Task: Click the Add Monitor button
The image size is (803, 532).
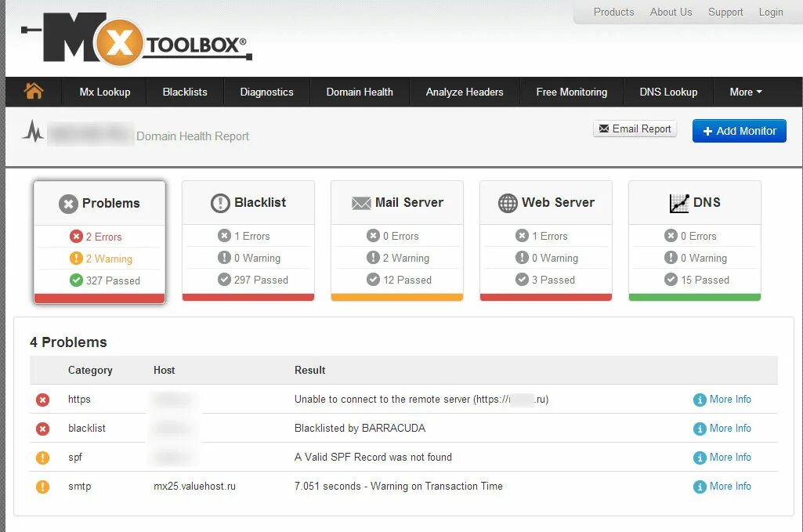Action: [x=739, y=131]
